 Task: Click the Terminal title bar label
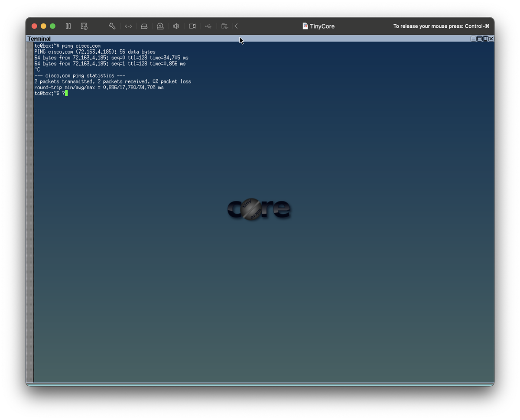39,39
